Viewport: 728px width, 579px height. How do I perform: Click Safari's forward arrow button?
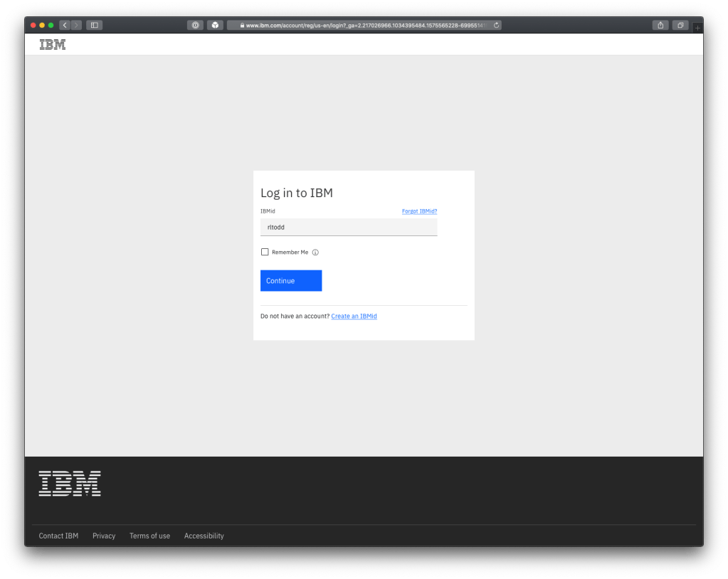click(76, 26)
